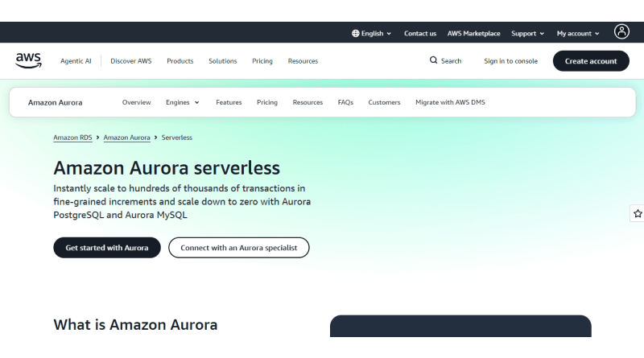Click Amazon Aurora breadcrumb link

point(126,138)
